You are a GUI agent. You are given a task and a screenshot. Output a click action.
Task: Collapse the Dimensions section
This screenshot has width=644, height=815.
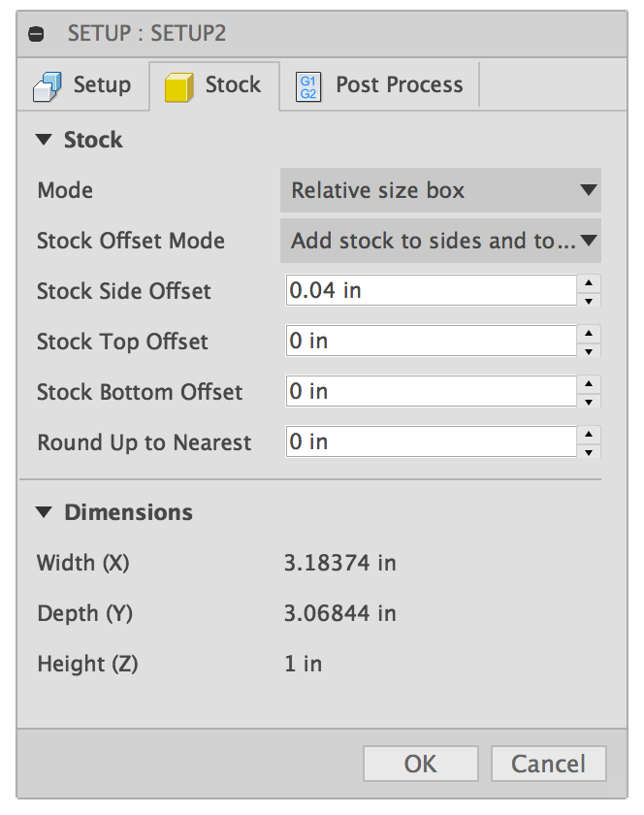click(x=43, y=512)
